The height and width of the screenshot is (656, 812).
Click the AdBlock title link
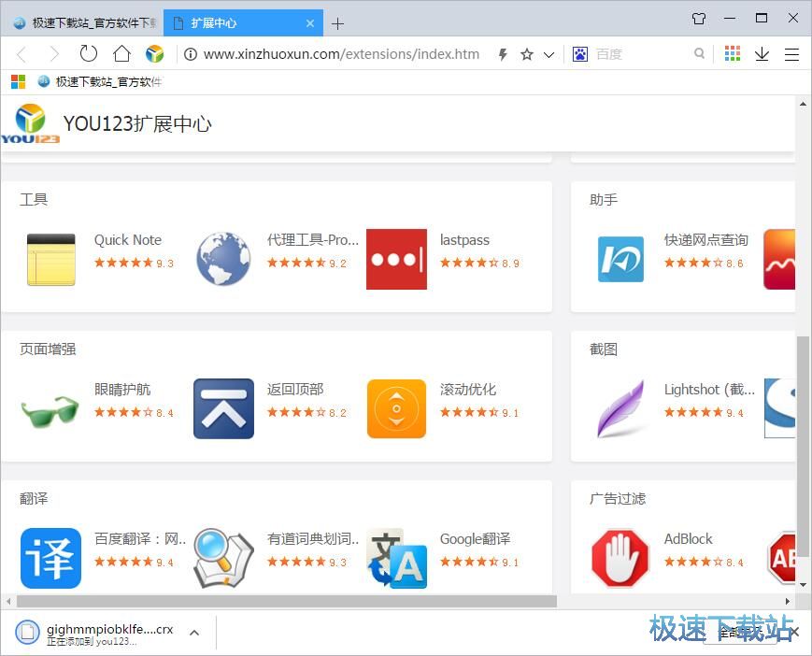[x=689, y=539]
